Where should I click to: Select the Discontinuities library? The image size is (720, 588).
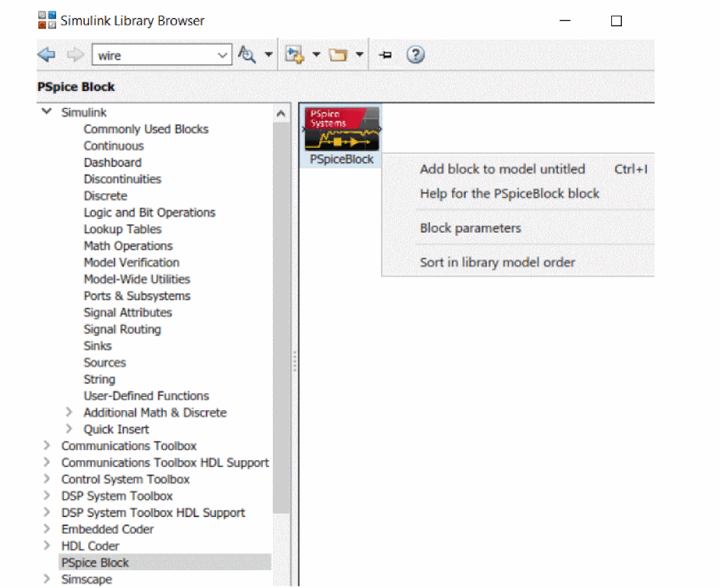pyautogui.click(x=122, y=179)
